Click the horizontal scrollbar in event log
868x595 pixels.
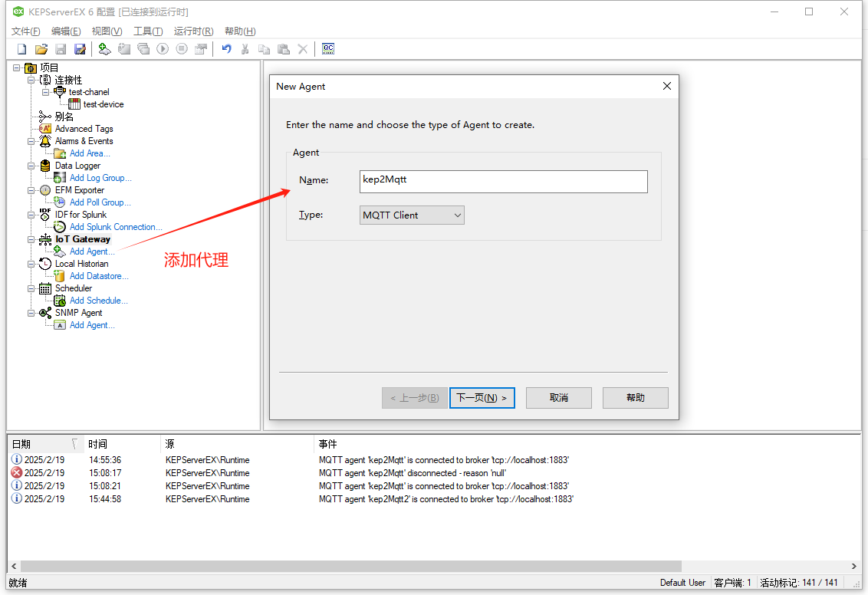351,566
